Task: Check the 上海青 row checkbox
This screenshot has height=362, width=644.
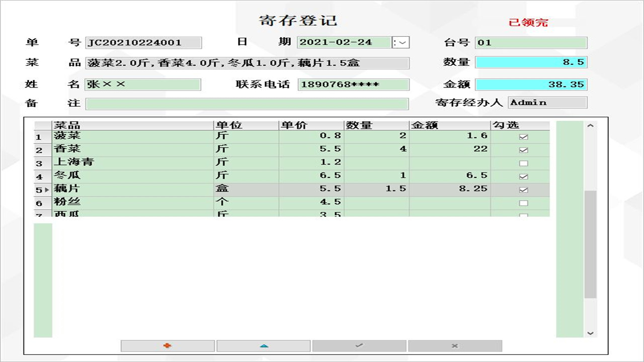Action: coord(523,163)
